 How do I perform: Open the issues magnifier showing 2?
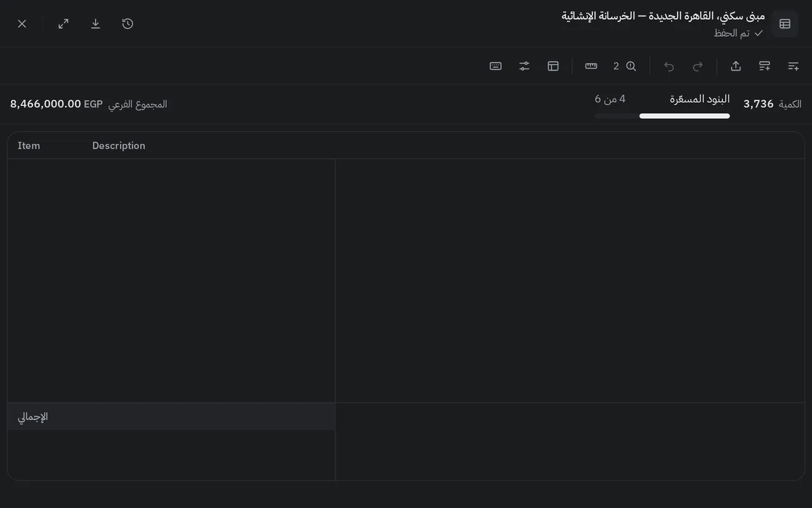(625, 66)
